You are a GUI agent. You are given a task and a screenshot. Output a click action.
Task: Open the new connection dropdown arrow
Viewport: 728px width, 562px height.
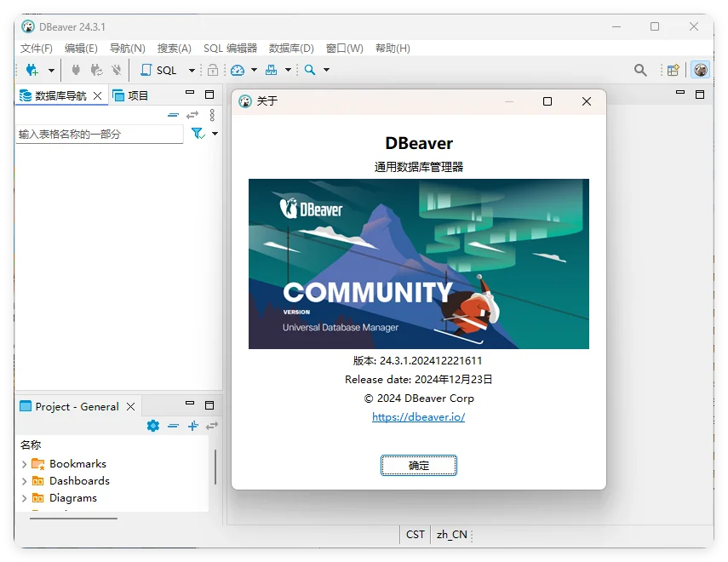(x=51, y=70)
